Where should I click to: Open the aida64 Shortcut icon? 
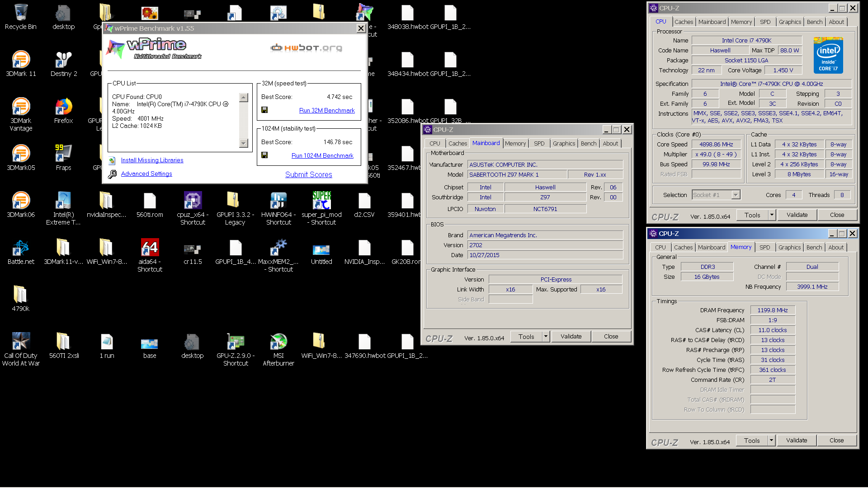pos(150,255)
